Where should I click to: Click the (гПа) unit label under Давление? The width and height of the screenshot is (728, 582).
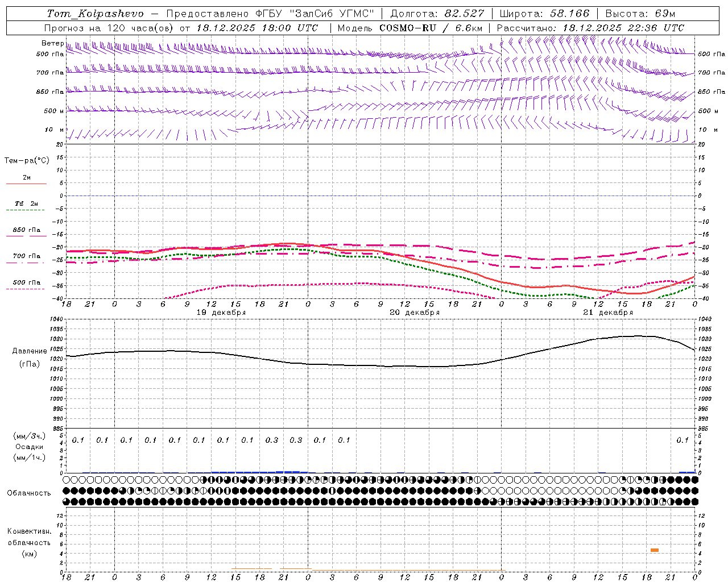(30, 364)
